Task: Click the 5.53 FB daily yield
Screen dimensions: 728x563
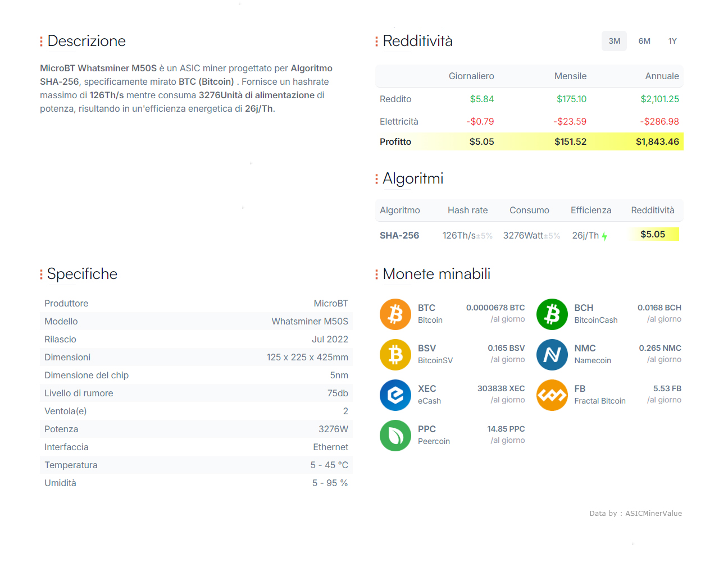Action: coord(667,388)
